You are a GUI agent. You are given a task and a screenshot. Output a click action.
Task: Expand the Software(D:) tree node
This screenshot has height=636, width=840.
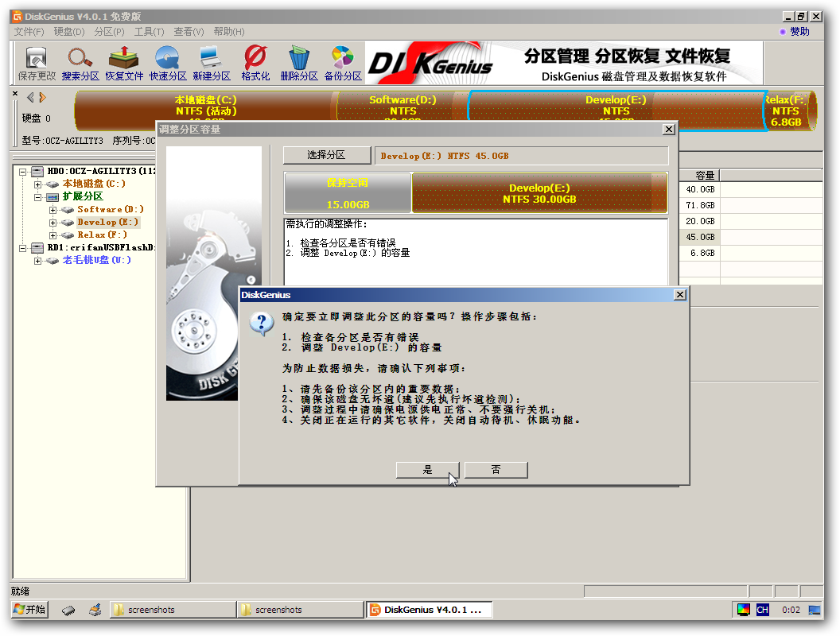(x=52, y=210)
